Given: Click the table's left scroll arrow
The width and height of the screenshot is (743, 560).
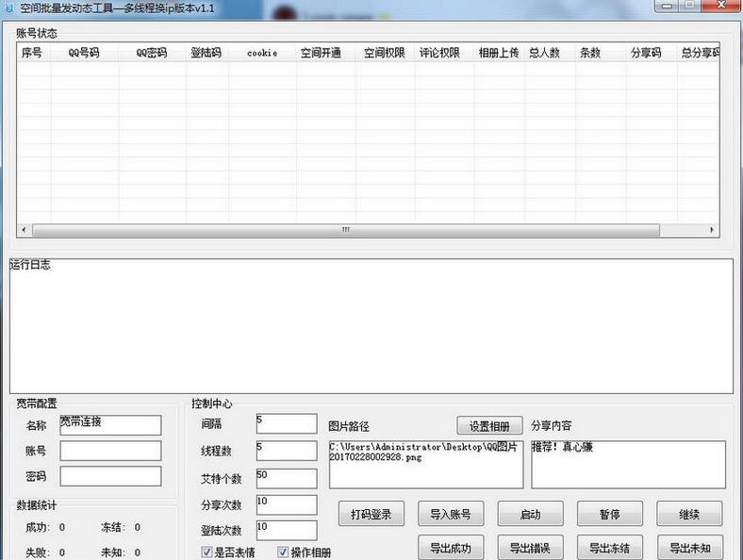Looking at the screenshot, I should tap(25, 230).
